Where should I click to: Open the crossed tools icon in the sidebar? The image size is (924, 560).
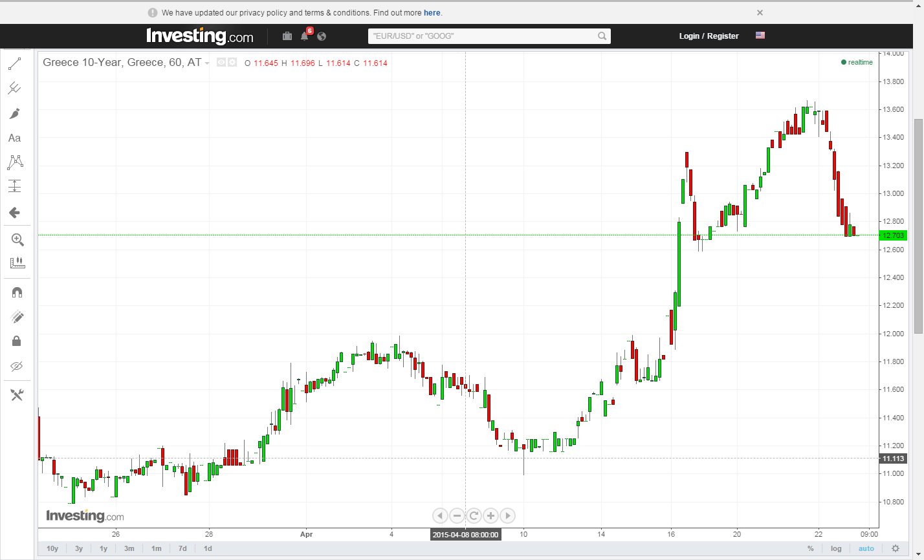(x=17, y=395)
